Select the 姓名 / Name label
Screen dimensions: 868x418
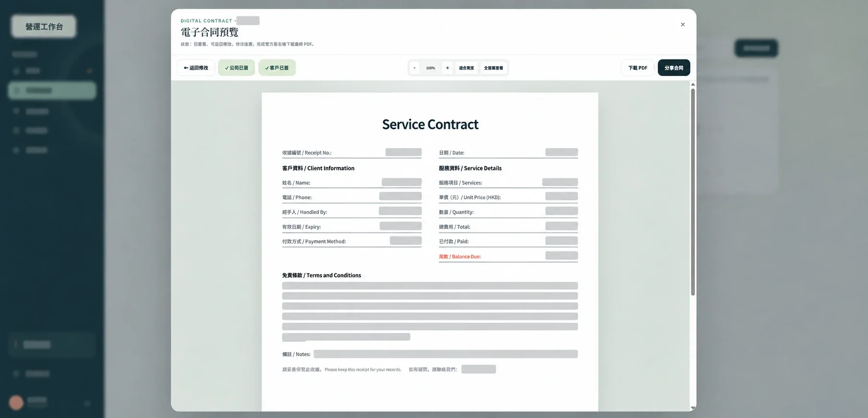click(x=296, y=183)
